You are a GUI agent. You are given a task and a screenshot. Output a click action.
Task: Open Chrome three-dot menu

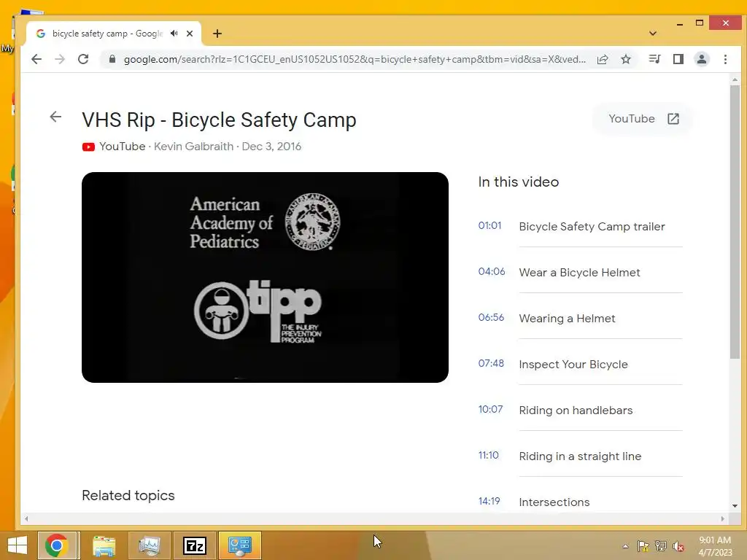click(x=726, y=59)
